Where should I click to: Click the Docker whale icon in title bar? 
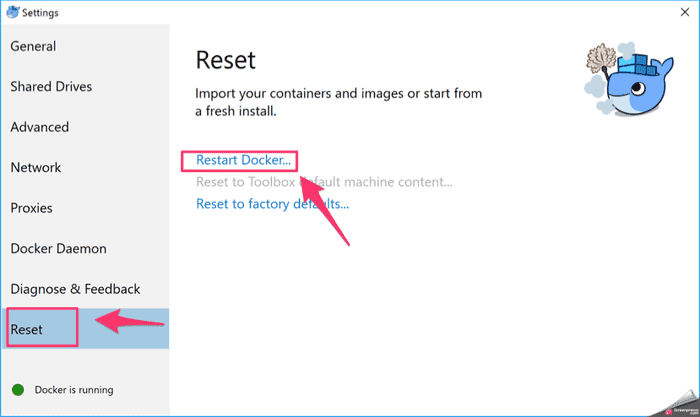(12, 12)
